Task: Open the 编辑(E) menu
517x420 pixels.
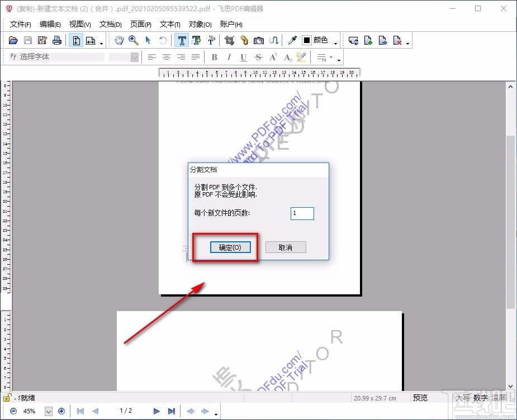Action: pyautogui.click(x=50, y=25)
